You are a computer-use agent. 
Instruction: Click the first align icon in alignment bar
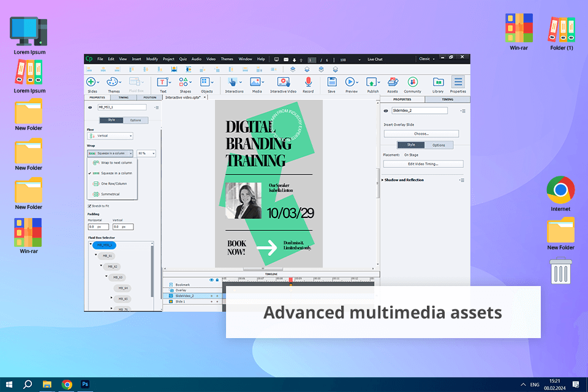tap(89, 69)
